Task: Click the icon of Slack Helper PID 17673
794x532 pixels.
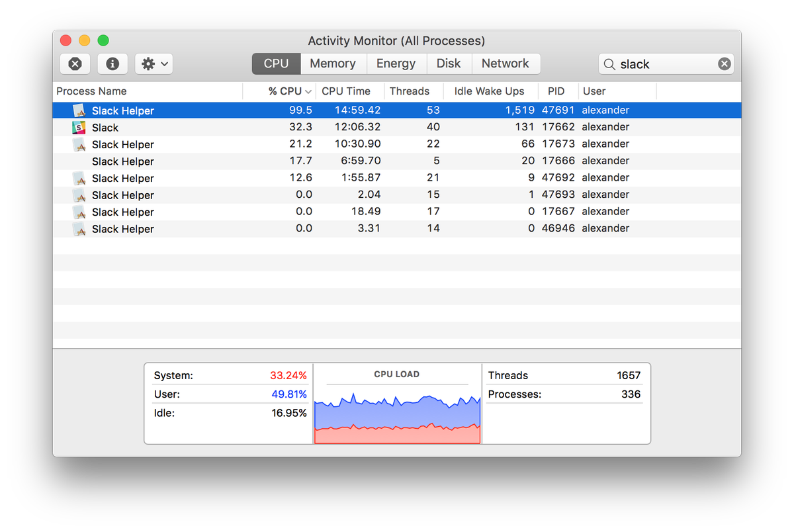Action: coord(79,144)
